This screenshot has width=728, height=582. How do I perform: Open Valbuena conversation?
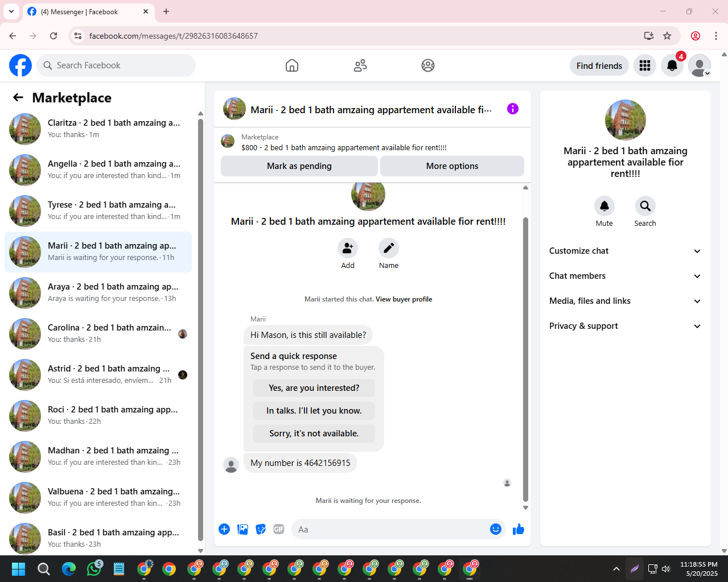pyautogui.click(x=98, y=498)
